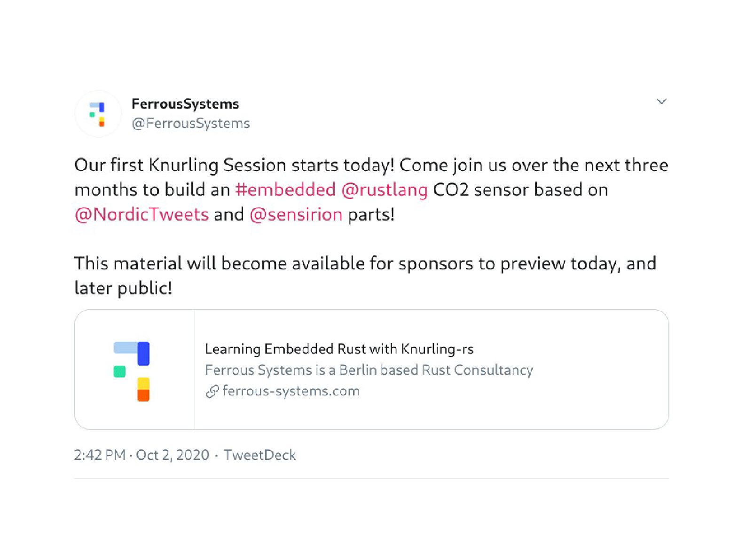746x560 pixels.
Task: Open the @FerrousSystems handle below the name
Action: (x=190, y=123)
